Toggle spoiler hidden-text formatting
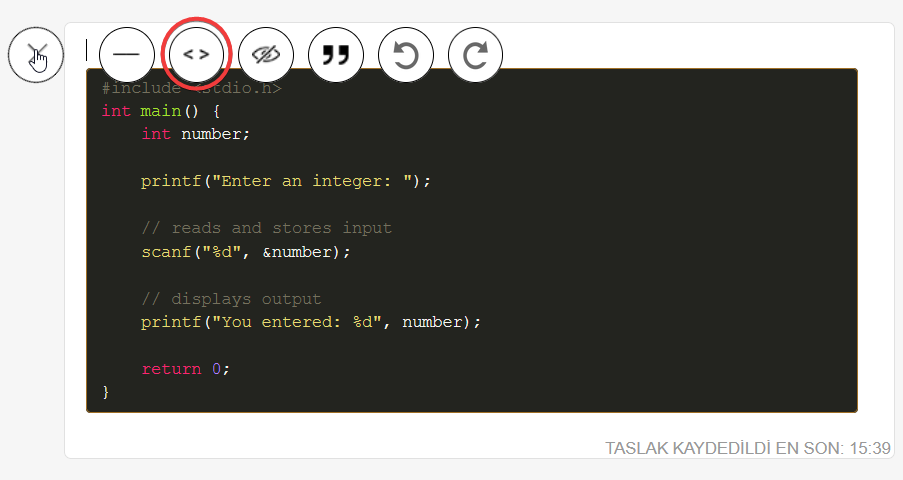The height and width of the screenshot is (480, 903). pos(266,55)
